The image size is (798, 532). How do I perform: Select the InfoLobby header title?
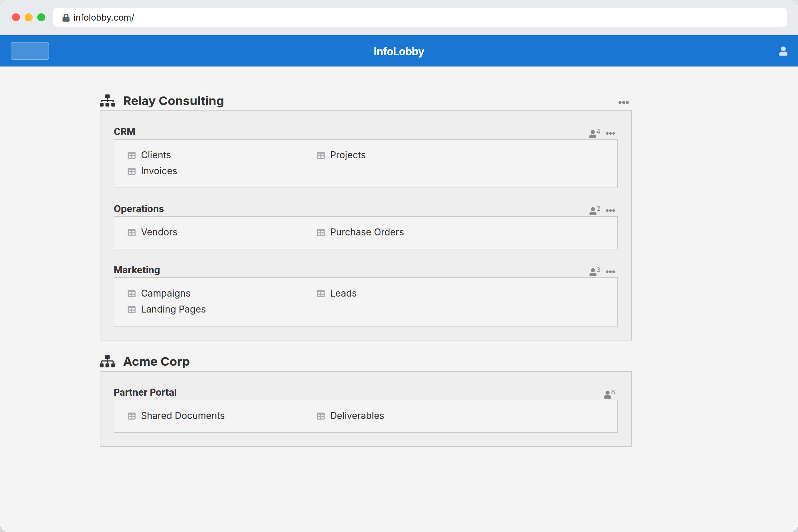[399, 51]
